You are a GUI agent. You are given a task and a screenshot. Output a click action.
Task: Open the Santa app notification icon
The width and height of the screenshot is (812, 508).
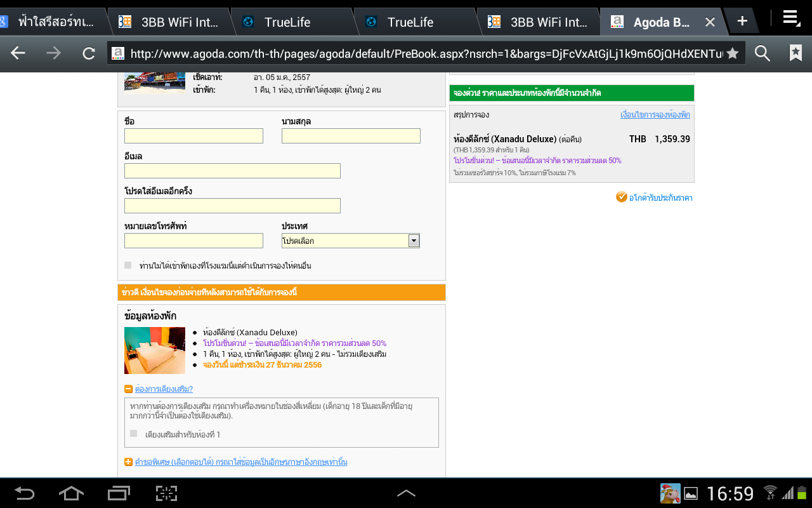(670, 493)
